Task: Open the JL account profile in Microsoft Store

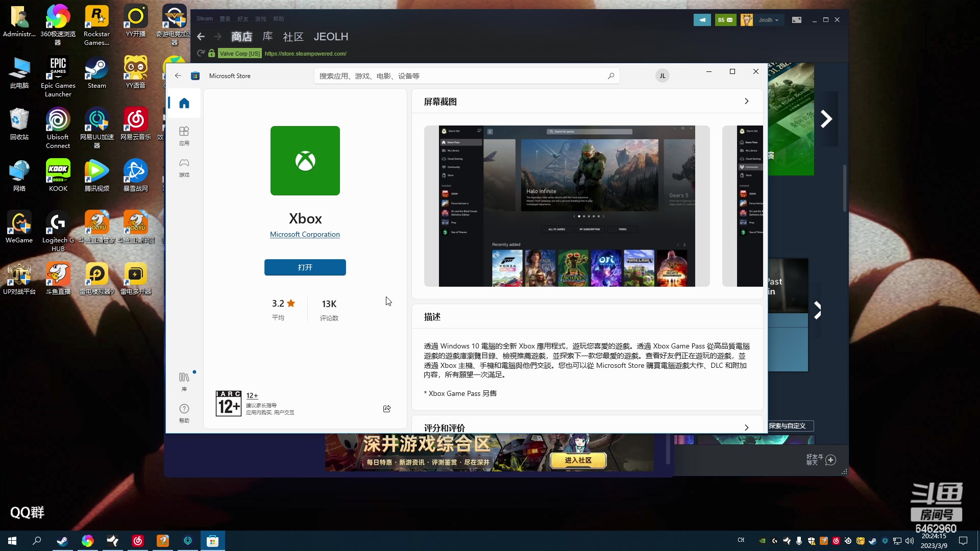Action: pyautogui.click(x=662, y=76)
